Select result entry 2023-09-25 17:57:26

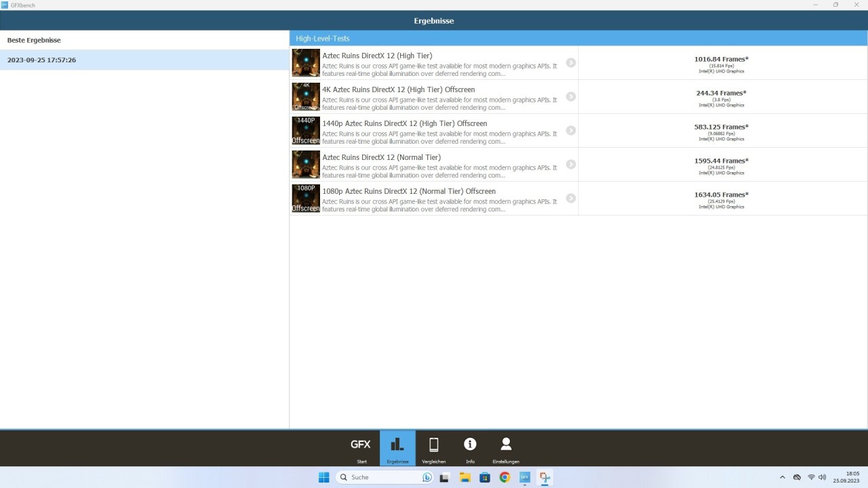[144, 60]
